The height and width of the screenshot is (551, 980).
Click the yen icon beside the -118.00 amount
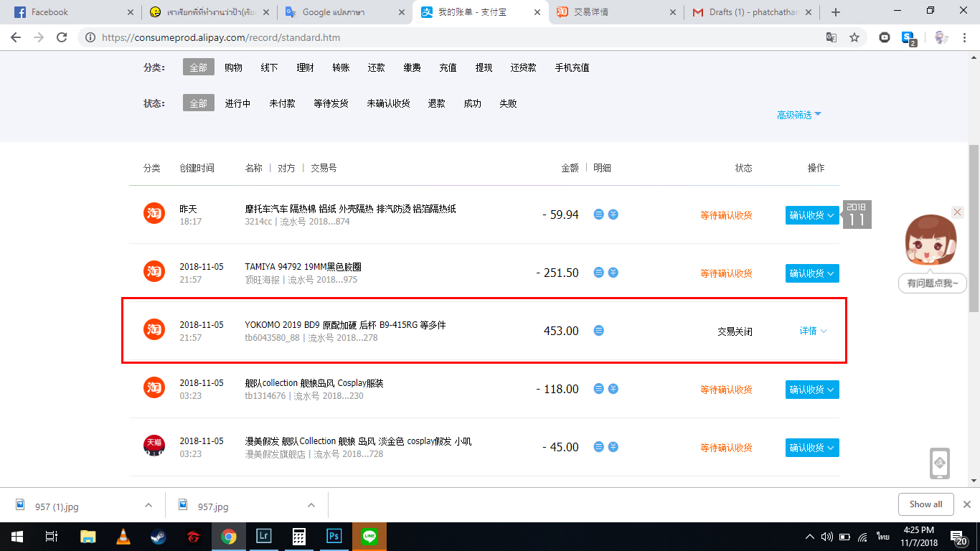(x=613, y=389)
